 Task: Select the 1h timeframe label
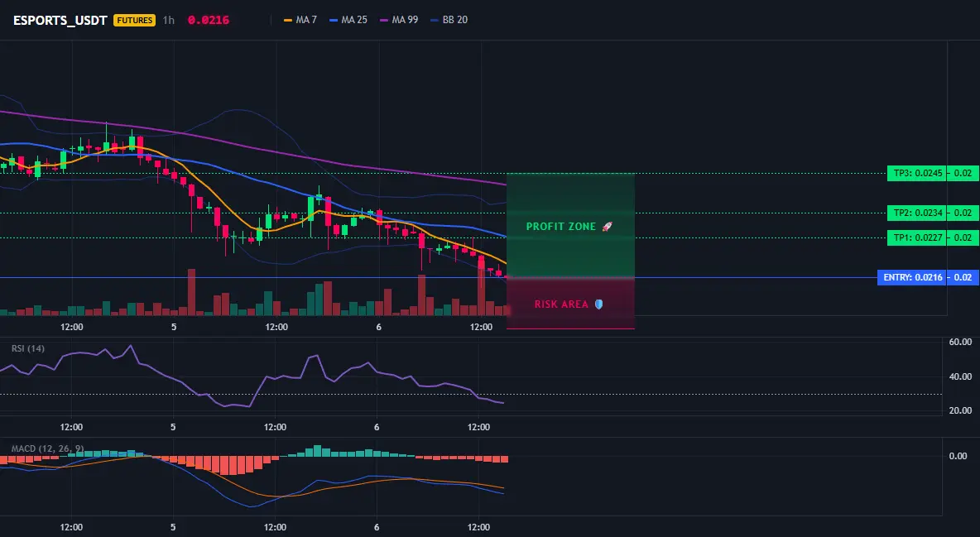coord(168,20)
